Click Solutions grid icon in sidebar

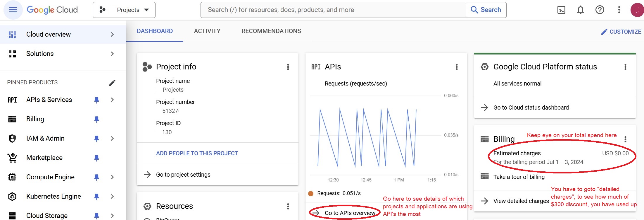(12, 54)
